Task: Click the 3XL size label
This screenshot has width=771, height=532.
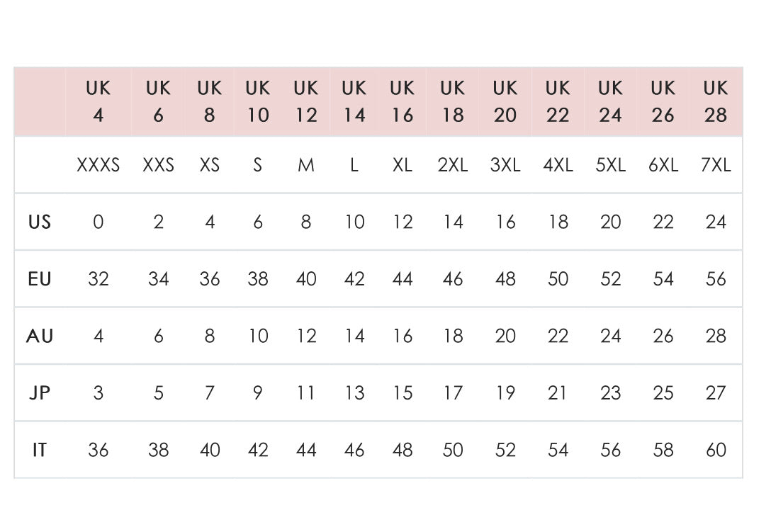Action: (505, 165)
